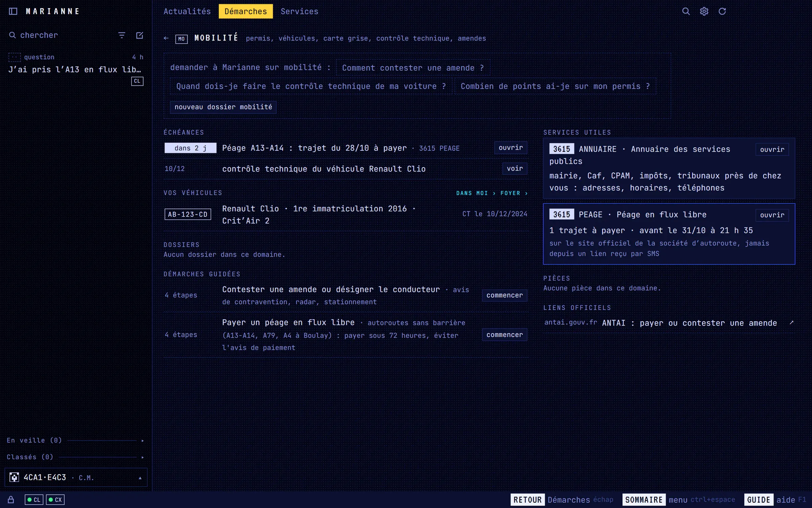Start a new question with compose icon

[139, 35]
